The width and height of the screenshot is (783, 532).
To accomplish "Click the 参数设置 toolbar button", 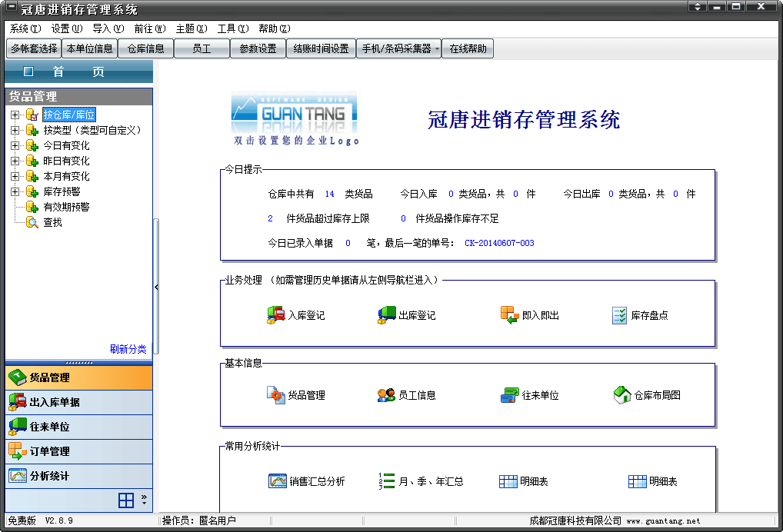I will pyautogui.click(x=258, y=48).
